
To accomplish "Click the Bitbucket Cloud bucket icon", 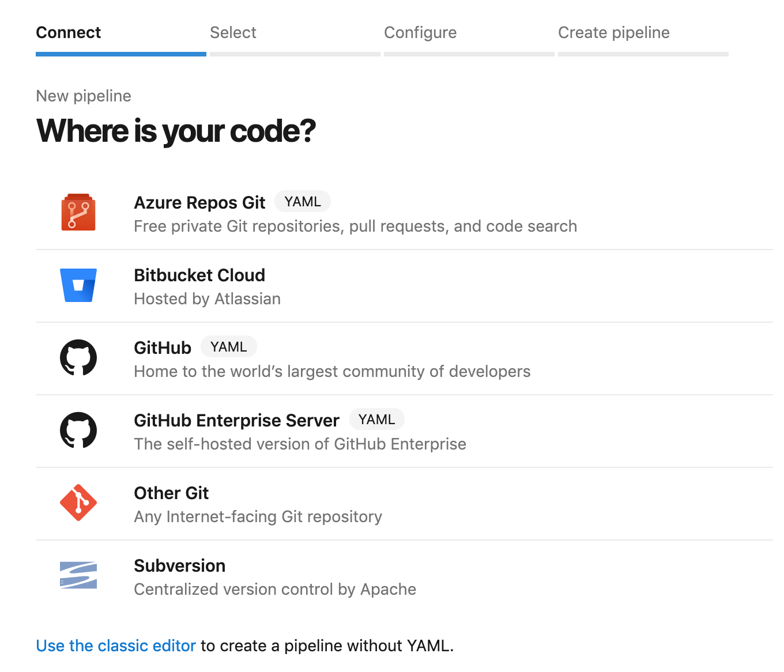I will coord(78,285).
